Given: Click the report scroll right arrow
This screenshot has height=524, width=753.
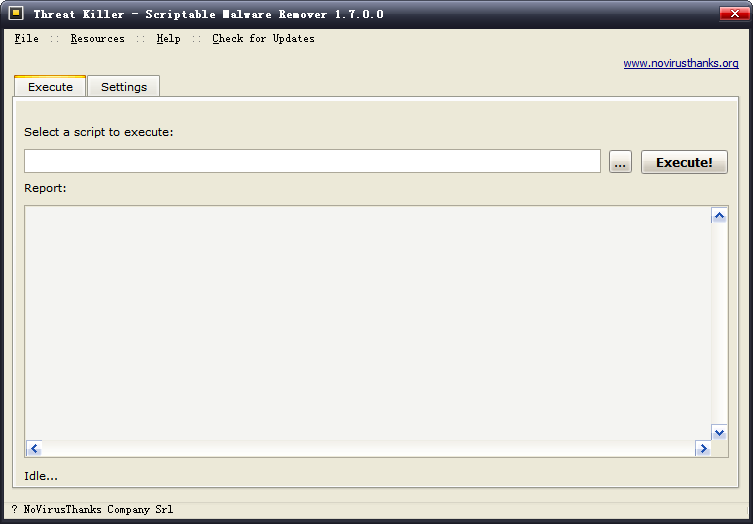Looking at the screenshot, I should (702, 449).
